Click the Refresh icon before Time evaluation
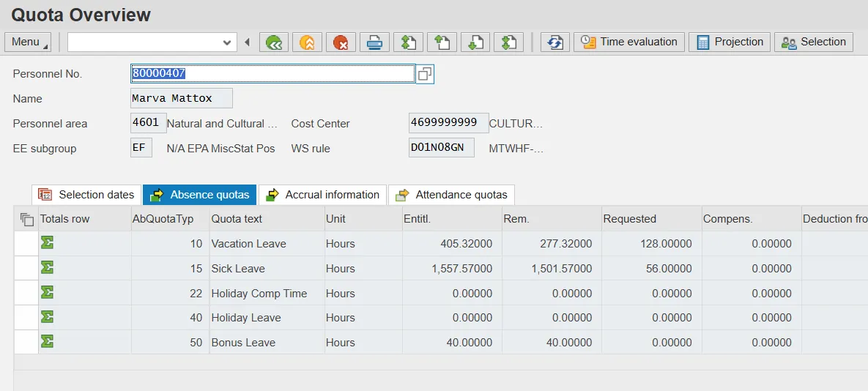 [555, 42]
